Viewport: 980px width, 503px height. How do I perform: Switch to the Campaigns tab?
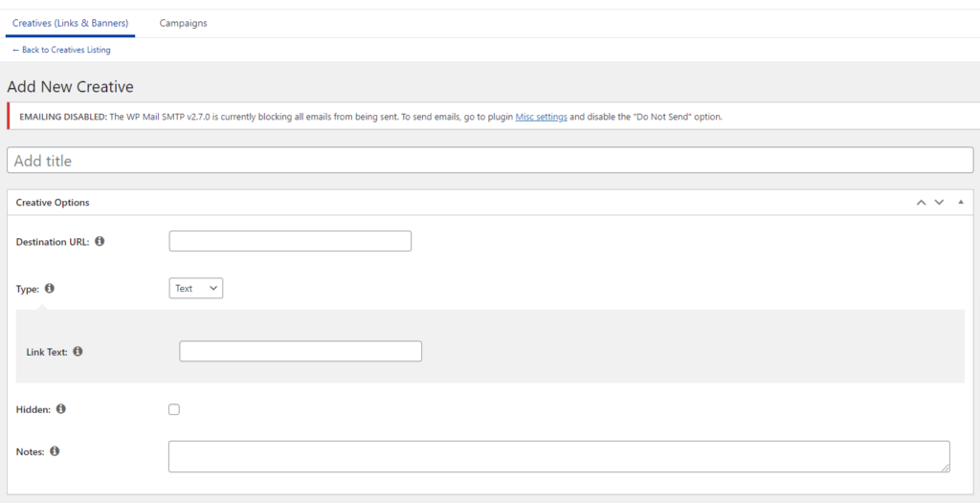pyautogui.click(x=183, y=23)
